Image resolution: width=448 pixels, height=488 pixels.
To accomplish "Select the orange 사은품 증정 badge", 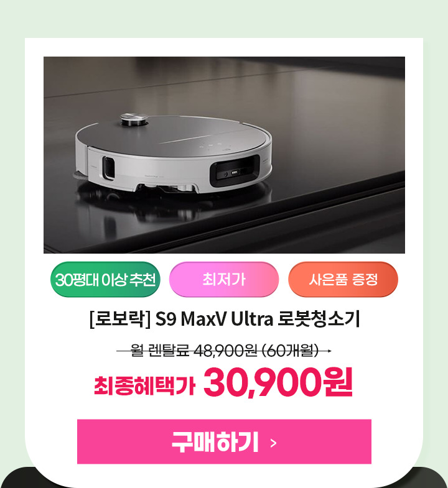I will [343, 279].
